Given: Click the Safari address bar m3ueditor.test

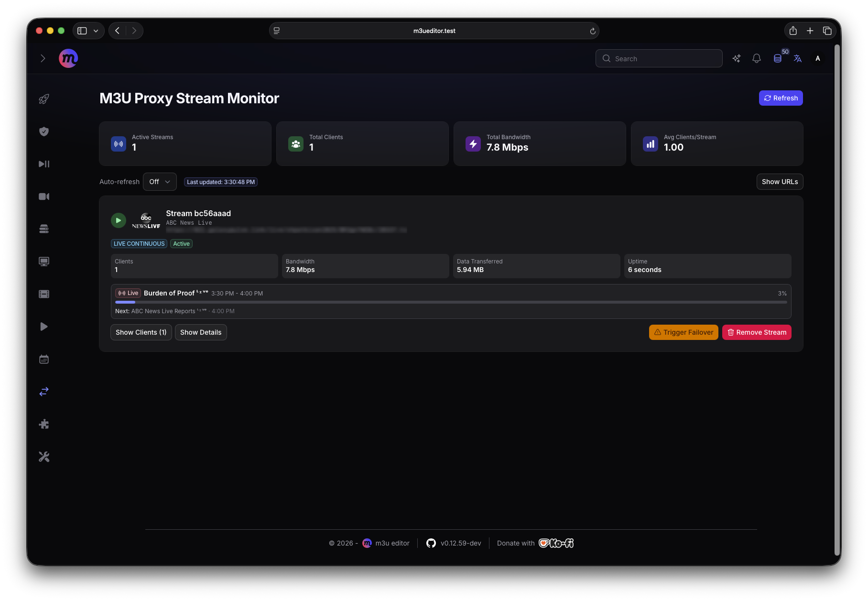Looking at the screenshot, I should (434, 31).
